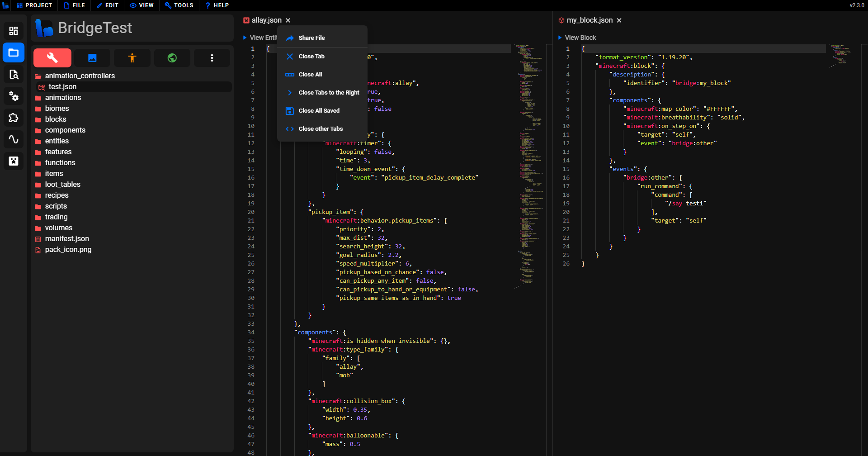Open the Tools menu
This screenshot has width=868, height=456.
(179, 5)
